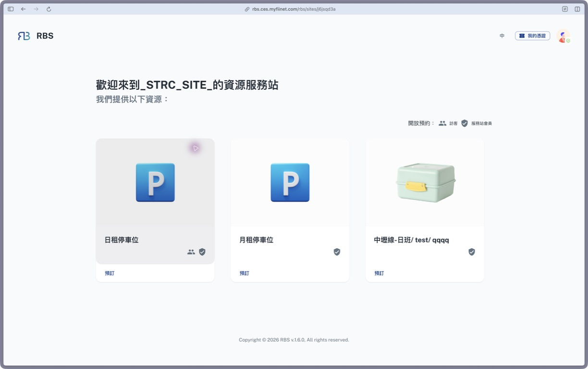Screen dimensions: 588x369
Task: Click 預訂 under 日租停車位
Action: pos(110,273)
